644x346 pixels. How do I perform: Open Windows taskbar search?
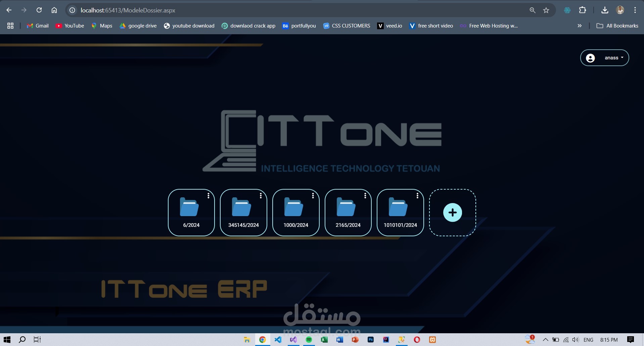point(22,340)
